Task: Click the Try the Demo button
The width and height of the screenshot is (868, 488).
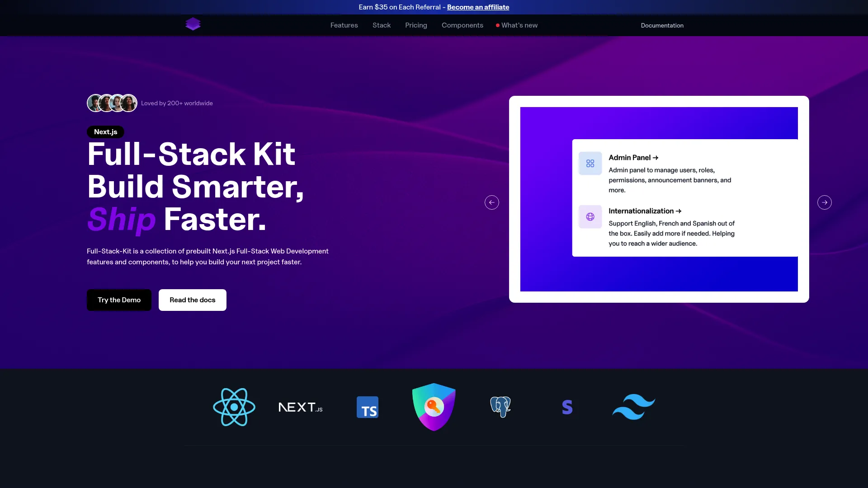Action: 119,300
